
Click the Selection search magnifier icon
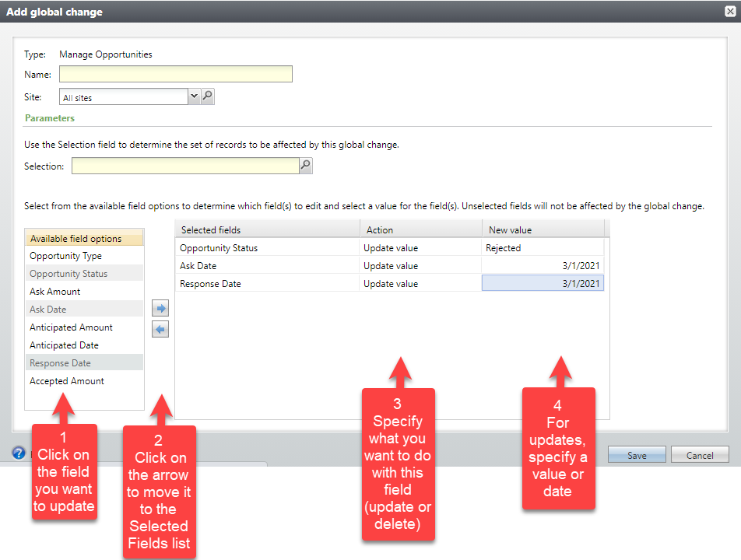coord(306,166)
